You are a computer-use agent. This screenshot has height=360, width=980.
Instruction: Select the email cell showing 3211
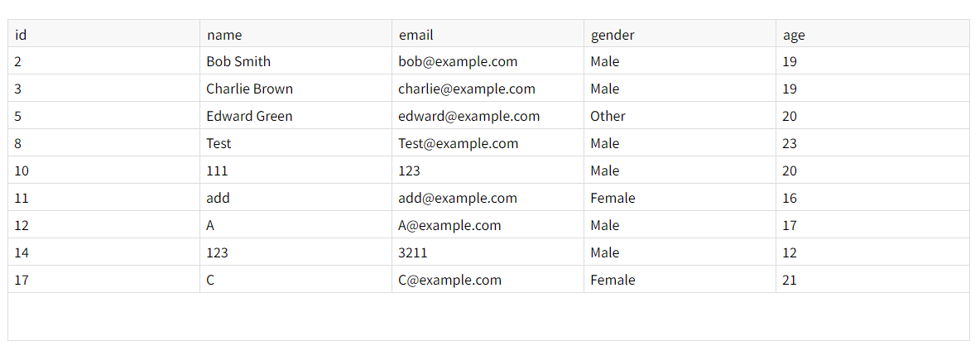tap(413, 252)
